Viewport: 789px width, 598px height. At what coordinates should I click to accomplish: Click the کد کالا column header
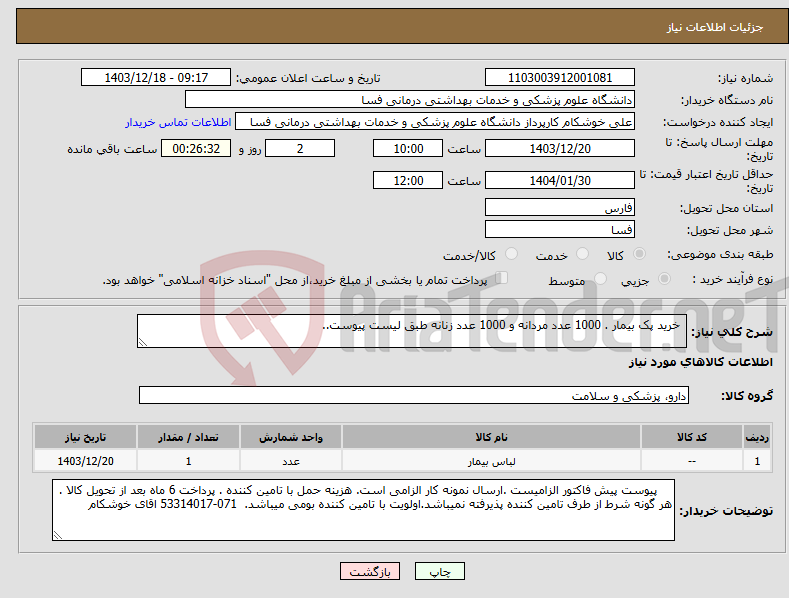click(x=692, y=437)
